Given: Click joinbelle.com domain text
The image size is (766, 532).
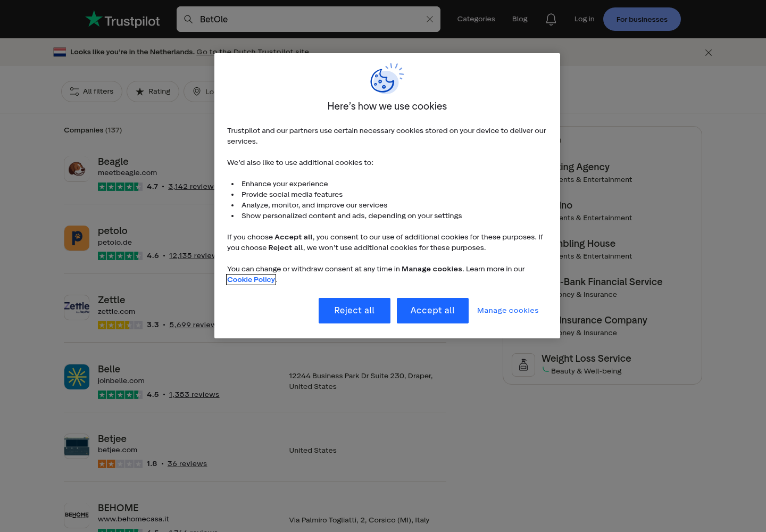Looking at the screenshot, I should click(x=121, y=381).
